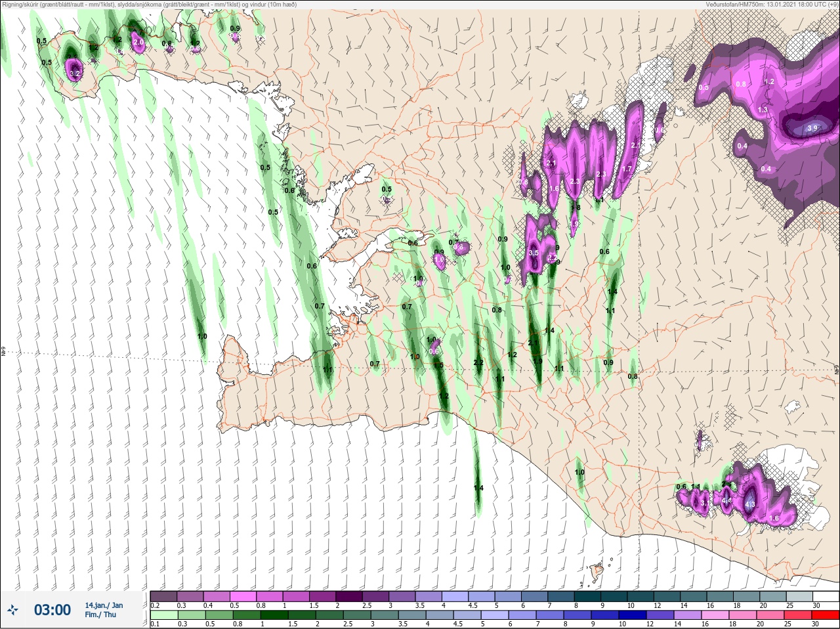Screen dimensions: 840x629
Task: Click the Veðurstofan logo icon beside 03:00
Action: click(13, 610)
